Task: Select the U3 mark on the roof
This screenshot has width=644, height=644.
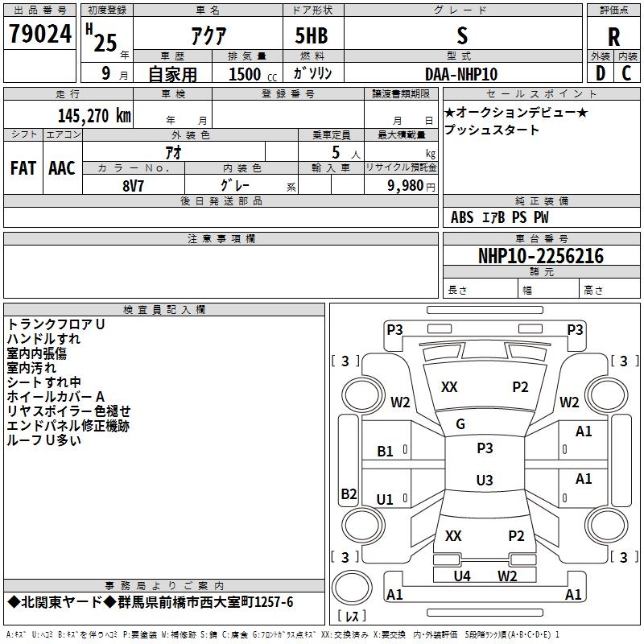Action: 485,480
